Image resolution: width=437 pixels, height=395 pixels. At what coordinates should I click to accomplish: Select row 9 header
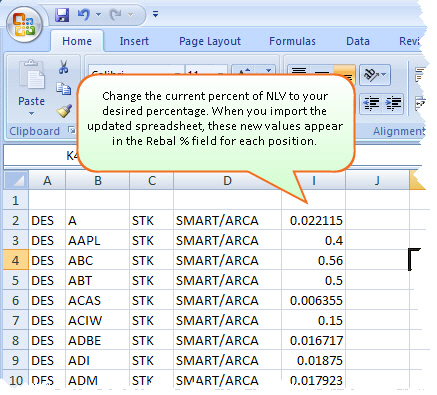[x=16, y=360]
